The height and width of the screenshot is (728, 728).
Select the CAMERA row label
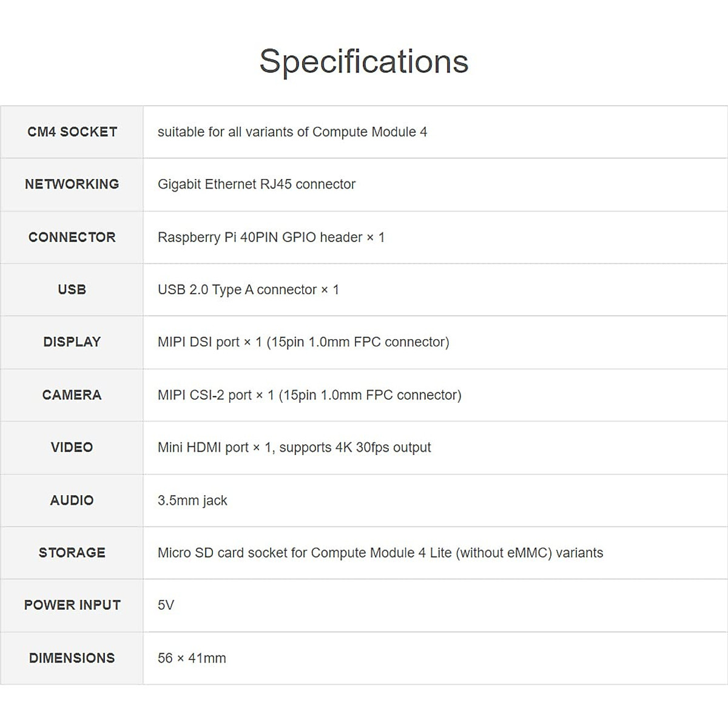pyautogui.click(x=72, y=395)
